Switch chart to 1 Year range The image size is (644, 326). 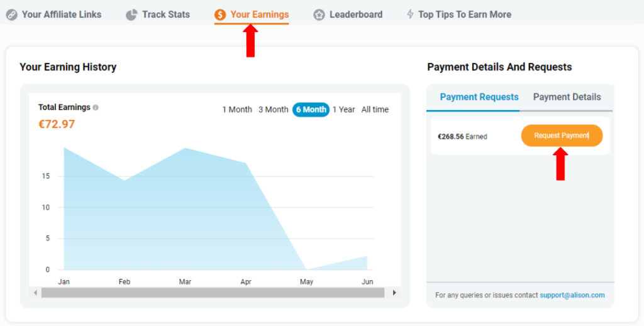(343, 110)
